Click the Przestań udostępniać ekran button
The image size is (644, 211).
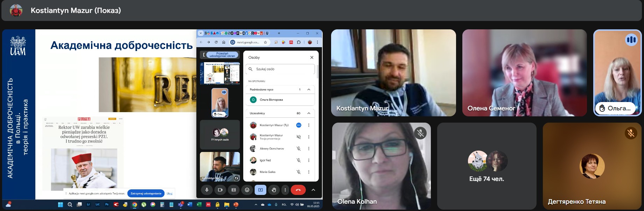coord(222,55)
